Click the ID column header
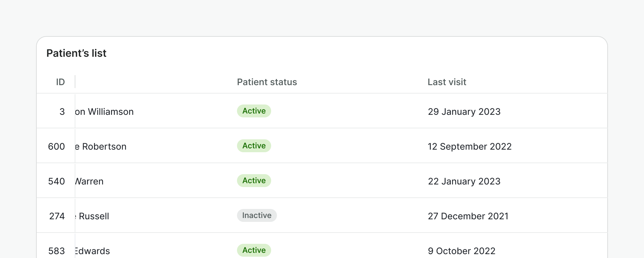 point(60,82)
